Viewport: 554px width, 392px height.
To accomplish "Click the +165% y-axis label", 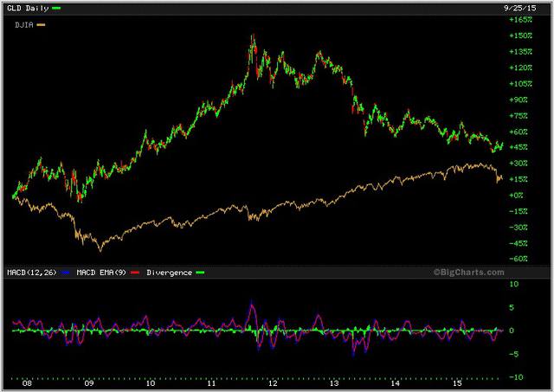I will click(520, 19).
